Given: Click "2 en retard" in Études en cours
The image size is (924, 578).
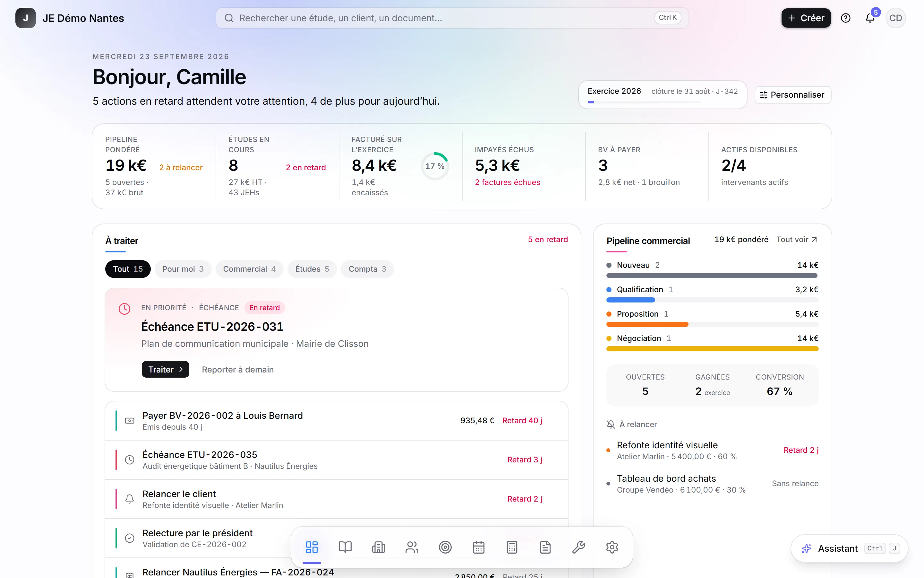Looking at the screenshot, I should pyautogui.click(x=306, y=167).
